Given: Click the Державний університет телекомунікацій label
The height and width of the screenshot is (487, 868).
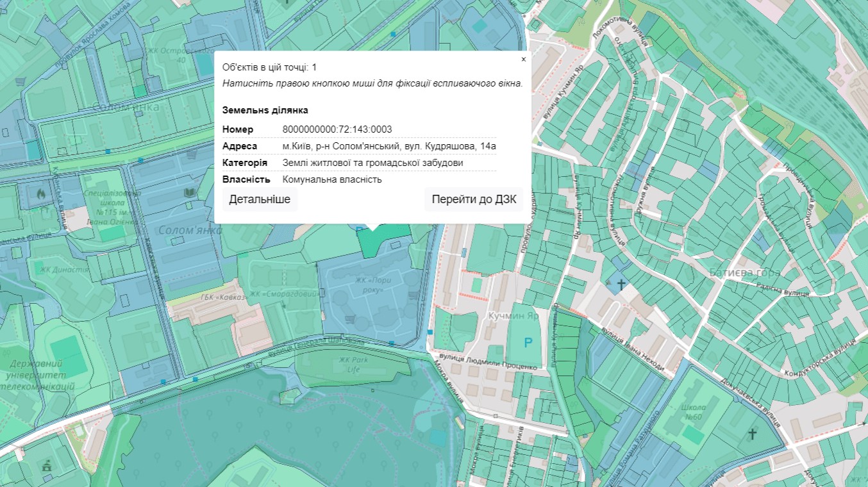Looking at the screenshot, I should (x=37, y=376).
